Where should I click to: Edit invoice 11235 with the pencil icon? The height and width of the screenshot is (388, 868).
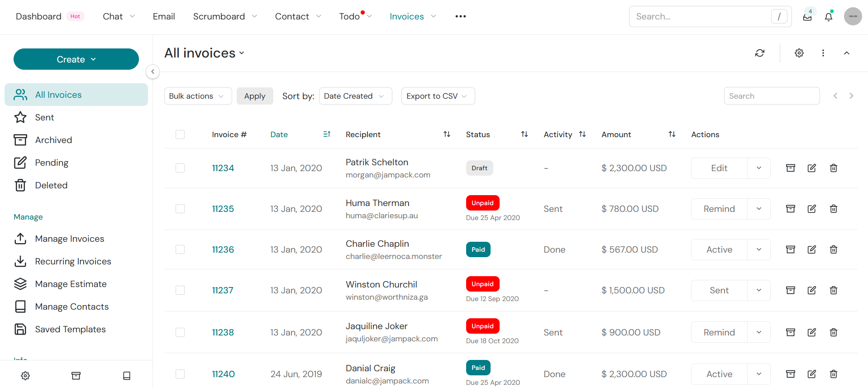[x=812, y=209]
